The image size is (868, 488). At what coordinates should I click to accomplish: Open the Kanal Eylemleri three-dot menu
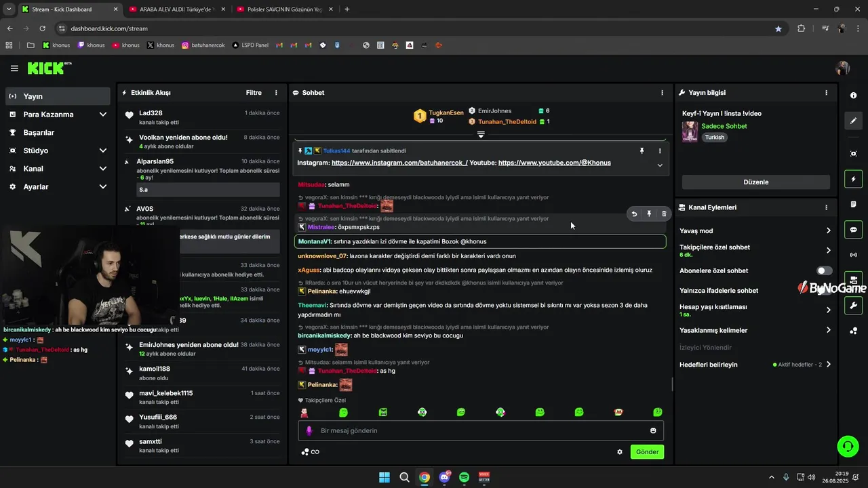[826, 207]
